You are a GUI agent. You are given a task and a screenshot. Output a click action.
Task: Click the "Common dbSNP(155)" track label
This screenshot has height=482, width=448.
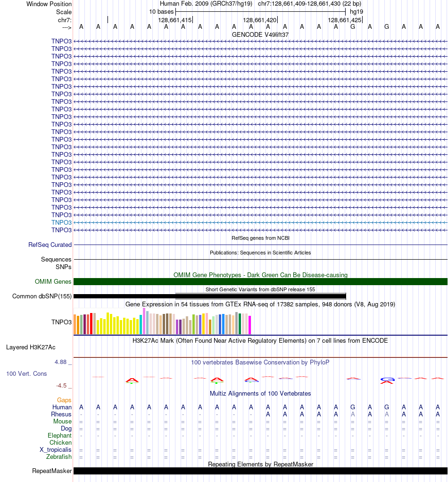[42, 296]
